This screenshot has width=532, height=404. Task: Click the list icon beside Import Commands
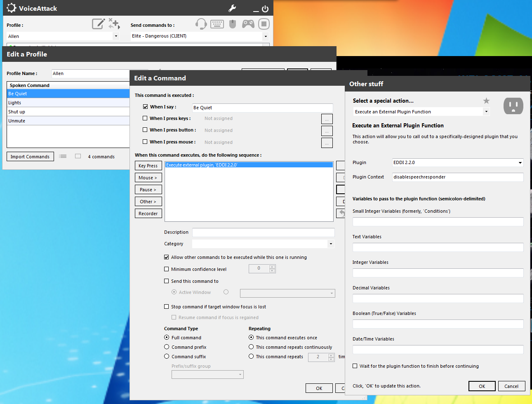point(63,156)
